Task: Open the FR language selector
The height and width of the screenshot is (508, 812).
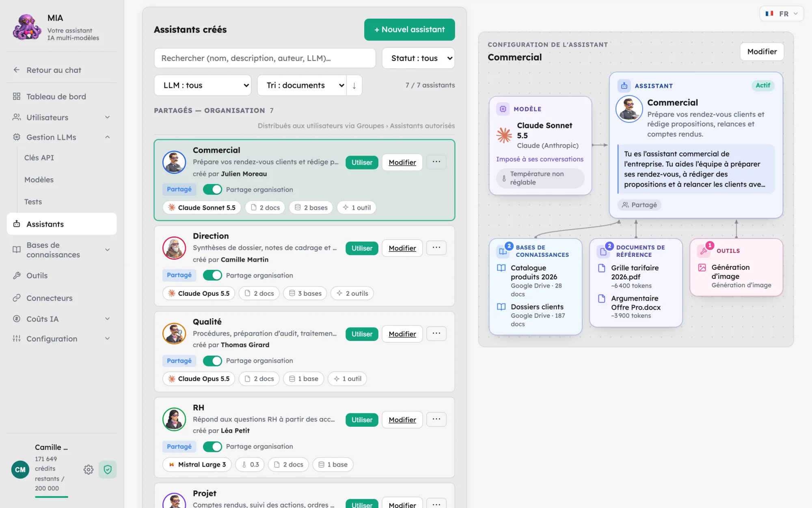Action: point(782,13)
